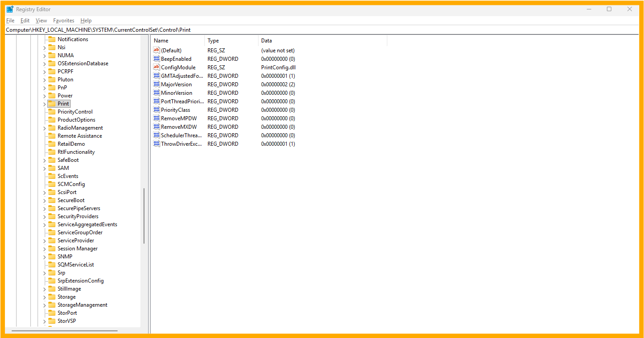
Task: Click the MajorVersion DWORD icon
Action: coord(157,84)
